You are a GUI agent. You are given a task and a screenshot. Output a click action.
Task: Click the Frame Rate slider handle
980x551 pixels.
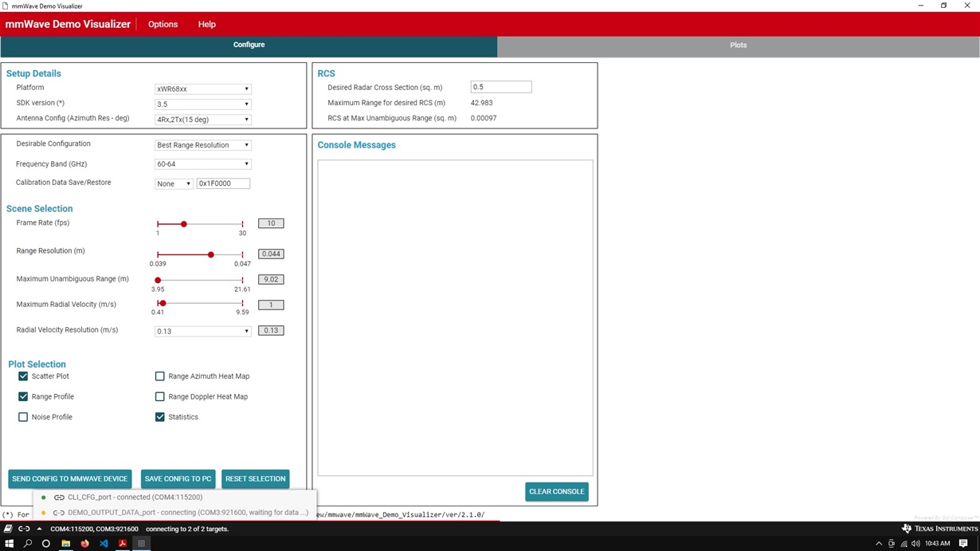pyautogui.click(x=184, y=224)
